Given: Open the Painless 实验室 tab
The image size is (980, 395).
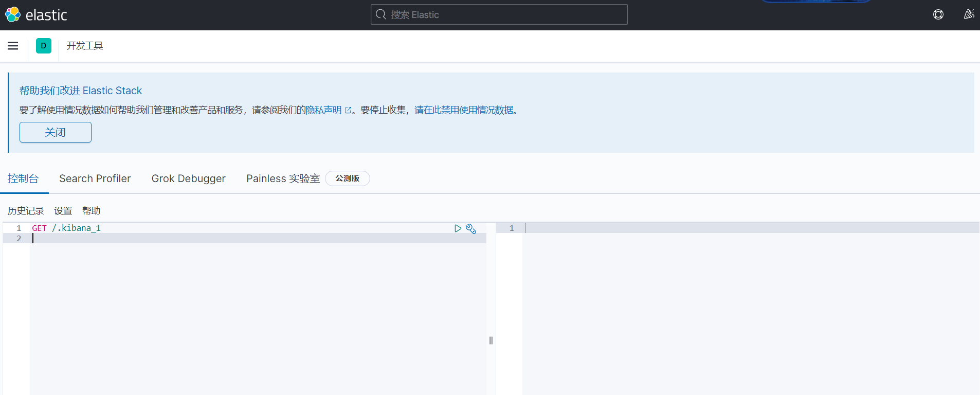Looking at the screenshot, I should pyautogui.click(x=283, y=178).
